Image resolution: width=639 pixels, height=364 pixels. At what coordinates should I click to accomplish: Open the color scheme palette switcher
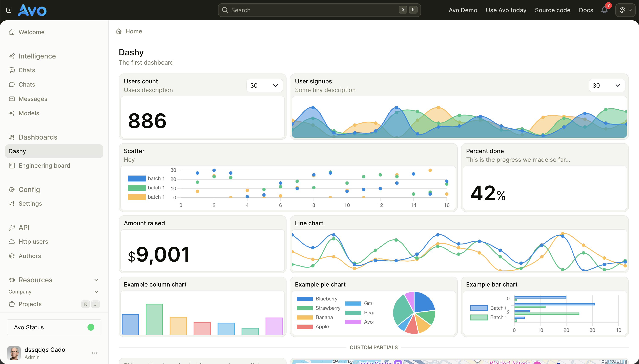pyautogui.click(x=625, y=10)
